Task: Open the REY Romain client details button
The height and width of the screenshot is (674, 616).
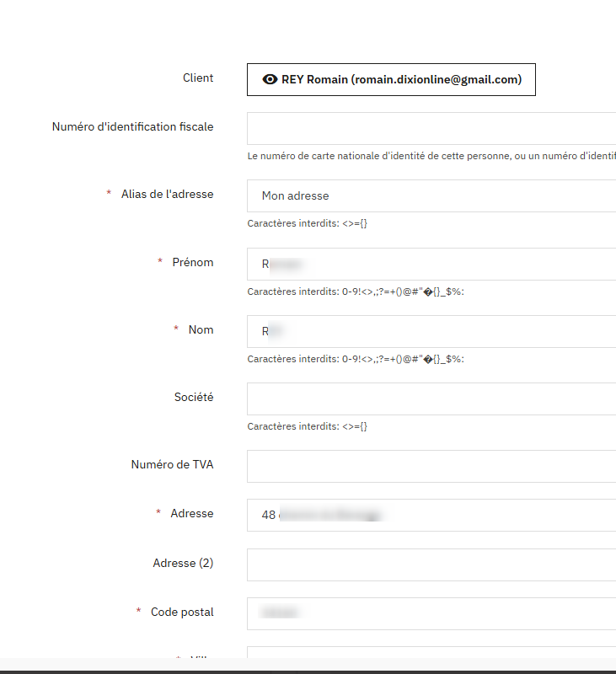Action: tap(391, 79)
